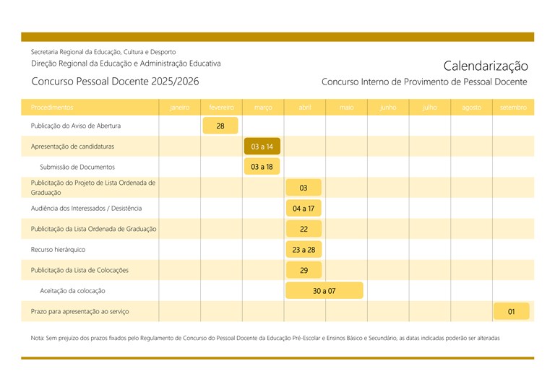Click the 'Submissão de Documentos' row label
The width and height of the screenshot is (555, 392).
[77, 167]
